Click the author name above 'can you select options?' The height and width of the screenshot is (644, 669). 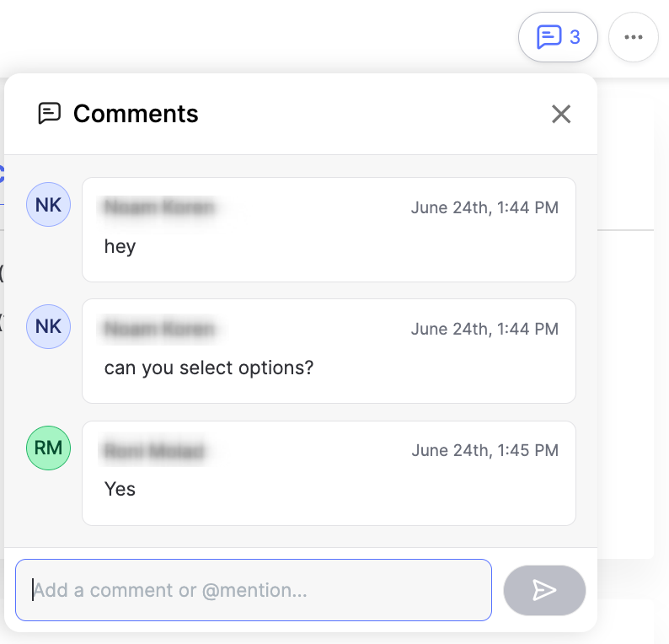159,329
